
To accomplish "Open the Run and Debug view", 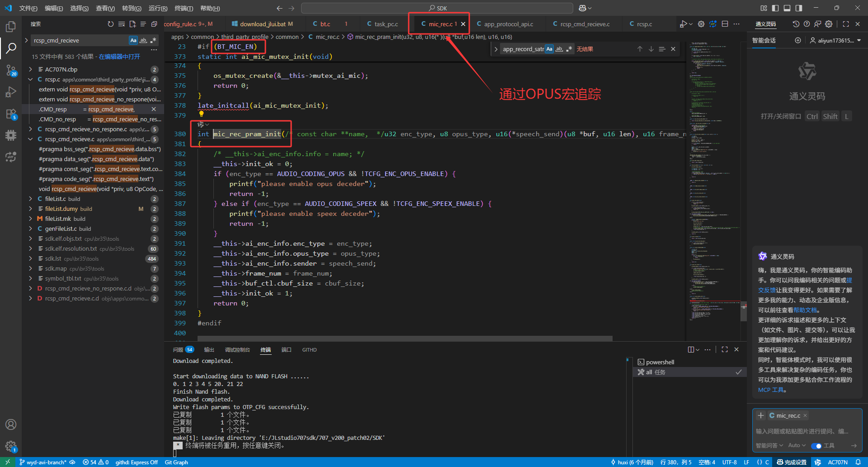I will (11, 92).
